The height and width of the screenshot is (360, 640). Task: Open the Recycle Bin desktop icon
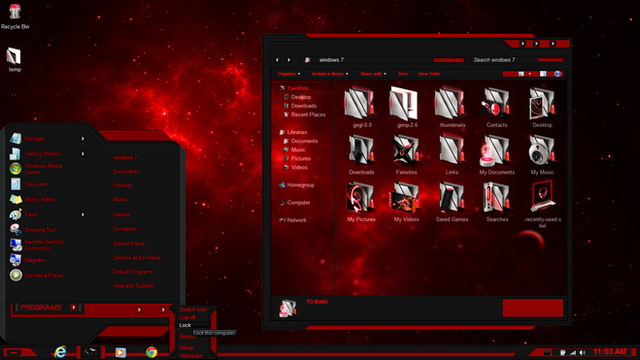point(15,16)
